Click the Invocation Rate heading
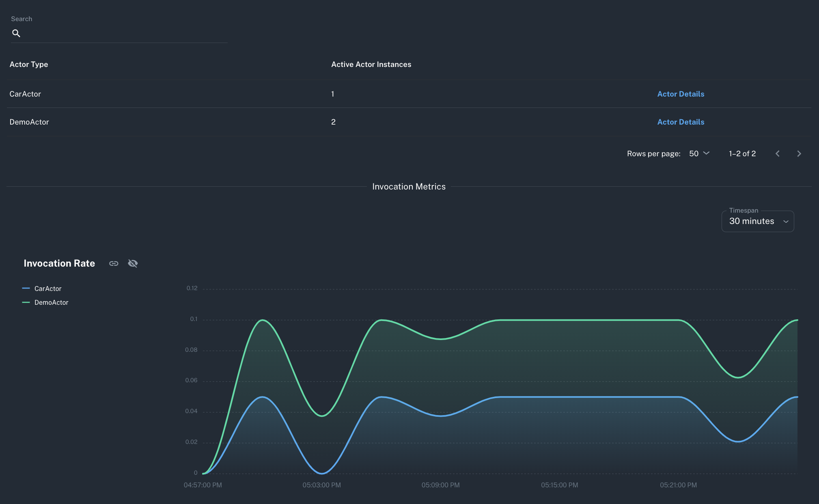819x504 pixels. coord(59,263)
